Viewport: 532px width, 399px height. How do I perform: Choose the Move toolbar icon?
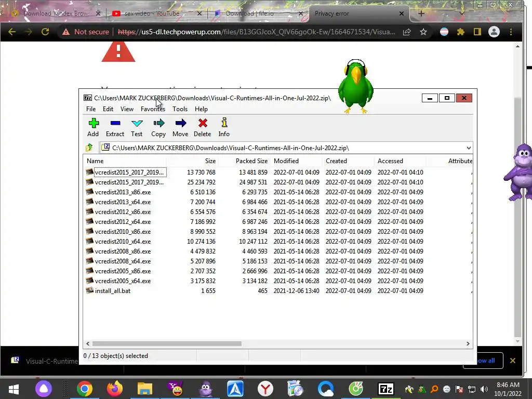point(180,123)
